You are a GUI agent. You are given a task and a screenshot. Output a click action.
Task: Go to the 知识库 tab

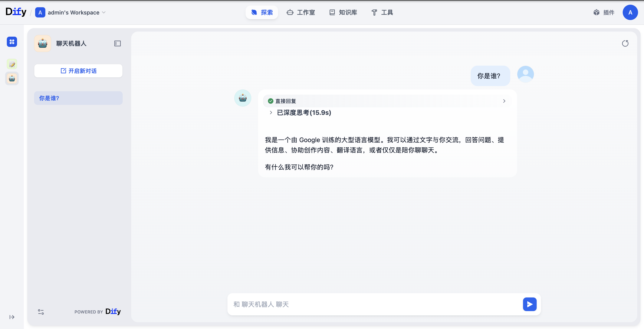(x=343, y=12)
